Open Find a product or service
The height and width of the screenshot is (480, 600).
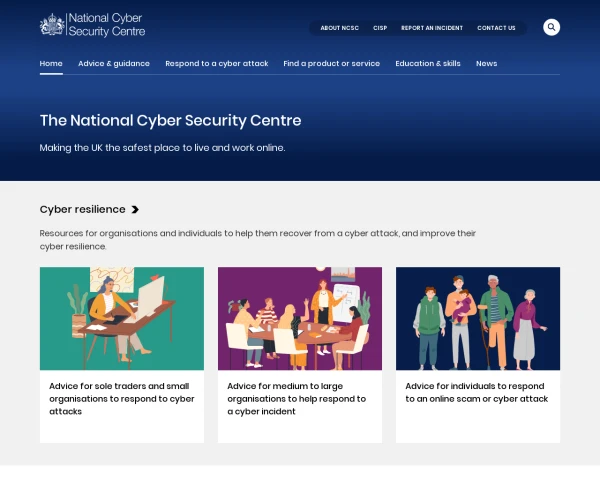pyautogui.click(x=331, y=63)
